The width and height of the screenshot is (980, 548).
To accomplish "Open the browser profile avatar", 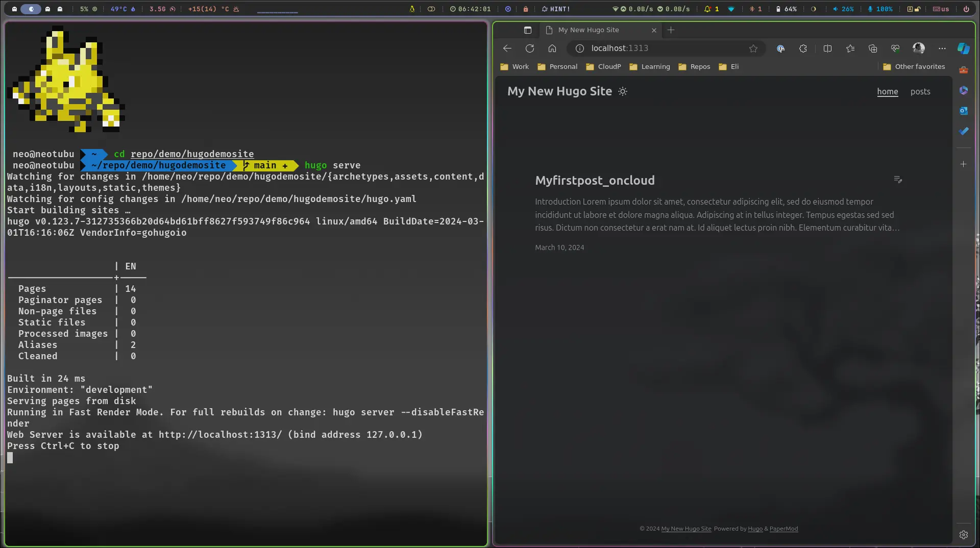I will 919,48.
